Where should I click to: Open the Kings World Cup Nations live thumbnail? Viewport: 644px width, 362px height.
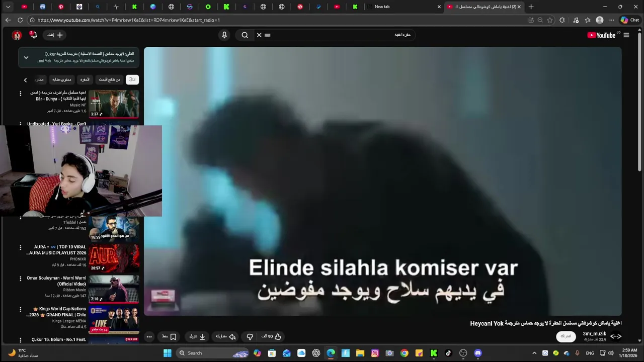(x=114, y=319)
